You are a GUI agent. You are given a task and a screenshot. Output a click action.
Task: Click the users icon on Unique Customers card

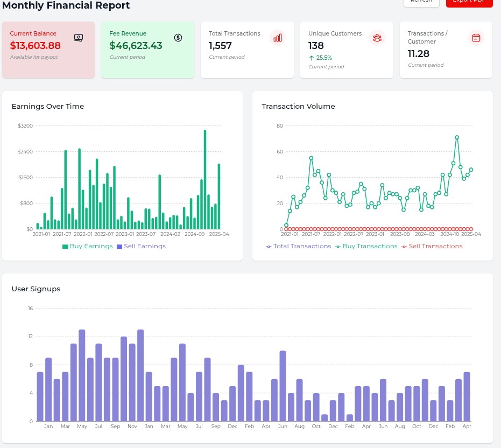(377, 38)
